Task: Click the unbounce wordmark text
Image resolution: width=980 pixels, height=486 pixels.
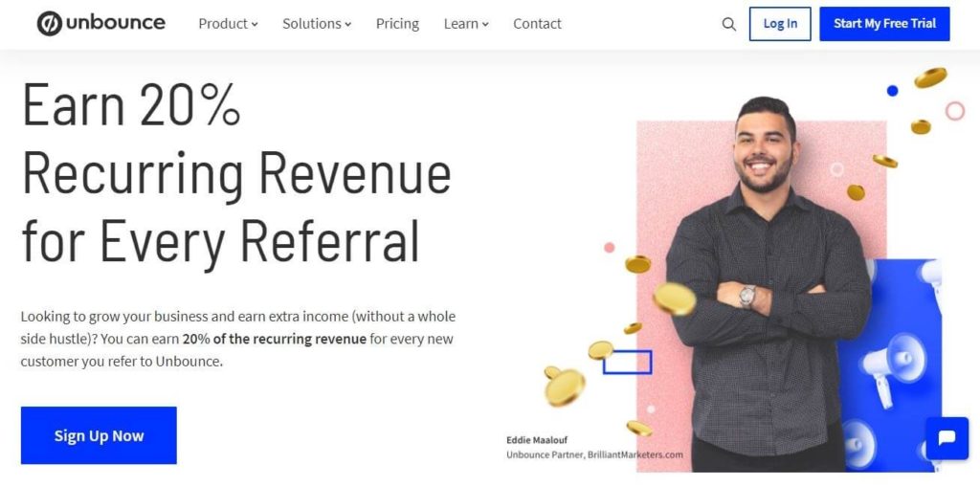Action: pyautogui.click(x=116, y=23)
